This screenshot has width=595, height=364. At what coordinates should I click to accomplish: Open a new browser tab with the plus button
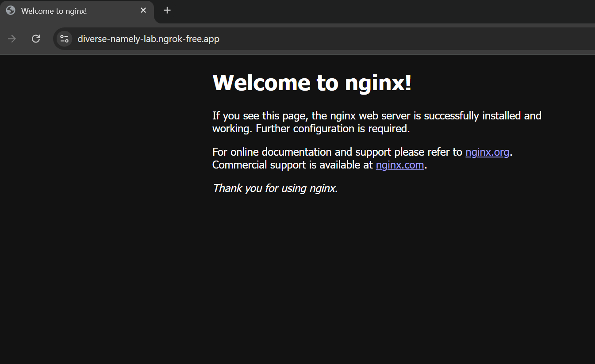pos(167,10)
